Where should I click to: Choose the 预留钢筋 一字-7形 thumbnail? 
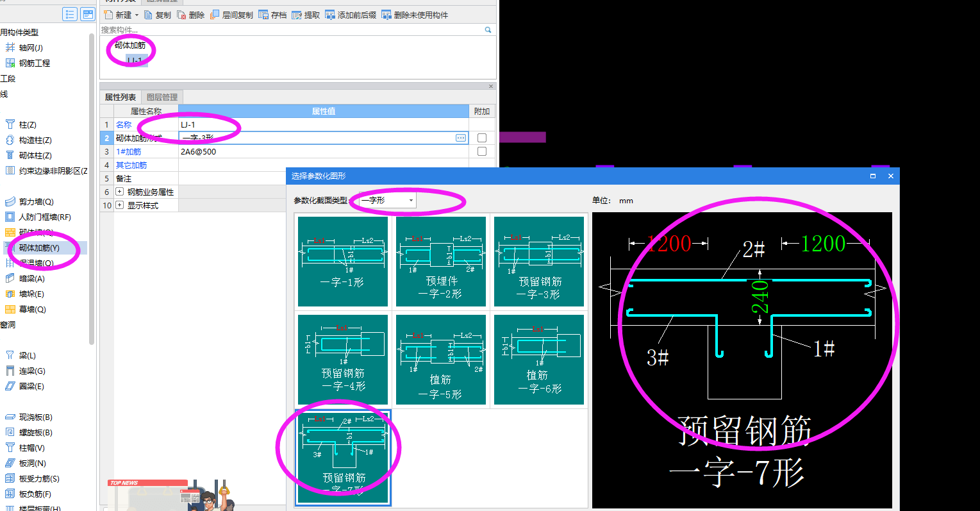point(343,458)
